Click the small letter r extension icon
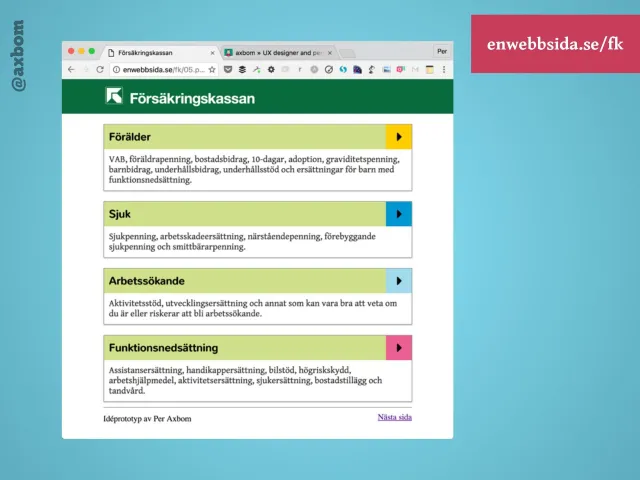 (x=300, y=69)
